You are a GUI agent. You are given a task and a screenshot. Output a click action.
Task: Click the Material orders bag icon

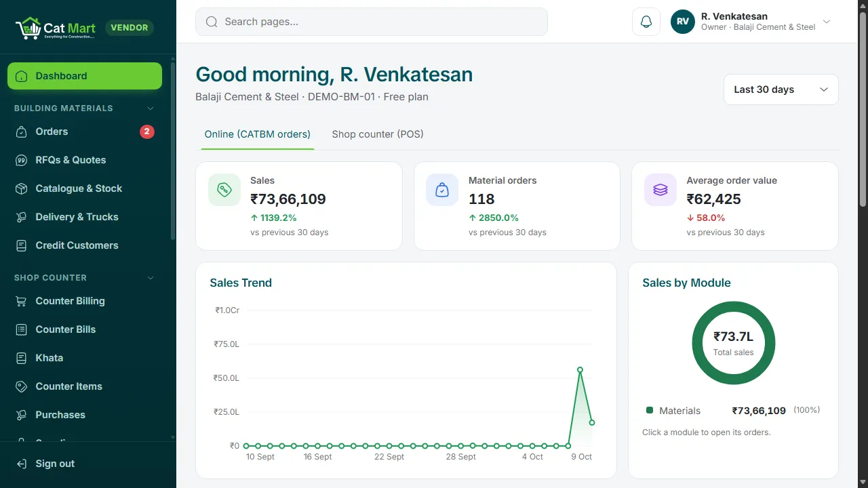(442, 190)
